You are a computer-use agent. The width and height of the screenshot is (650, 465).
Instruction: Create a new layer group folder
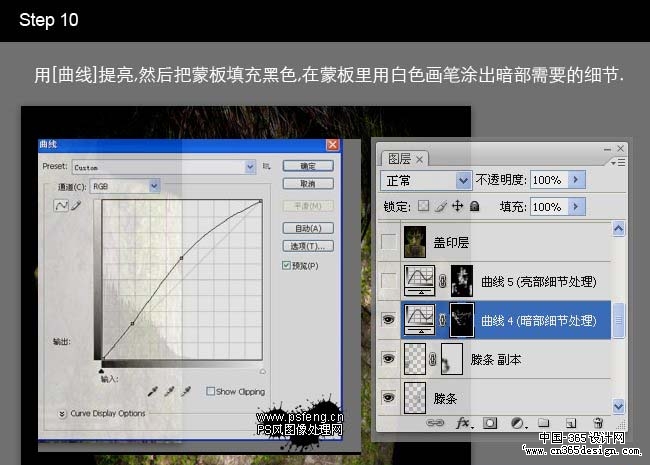(543, 423)
